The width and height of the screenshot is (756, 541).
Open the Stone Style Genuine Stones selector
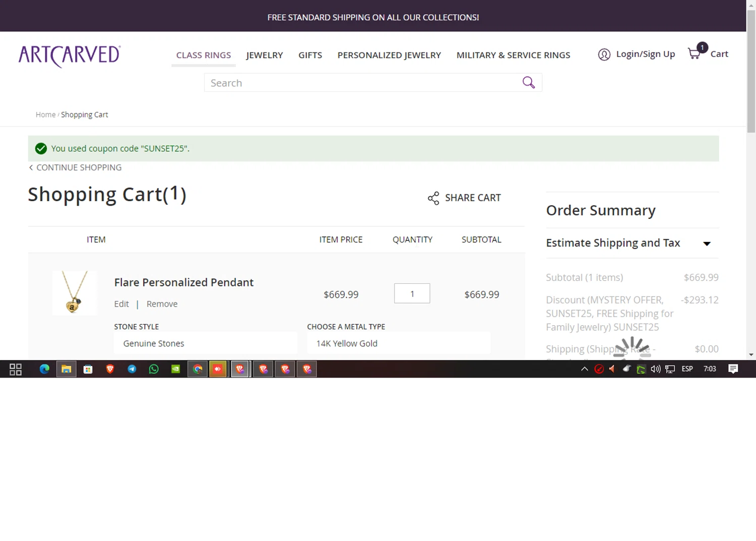coord(206,343)
